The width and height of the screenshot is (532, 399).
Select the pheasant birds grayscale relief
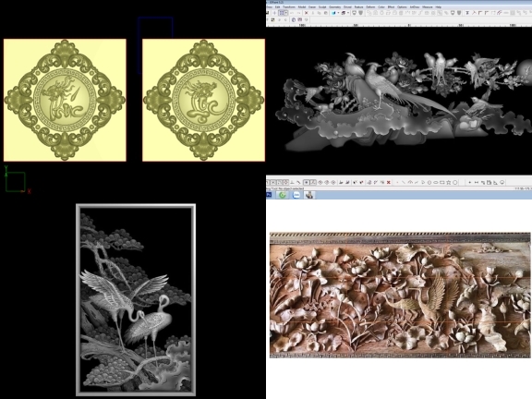(404, 100)
